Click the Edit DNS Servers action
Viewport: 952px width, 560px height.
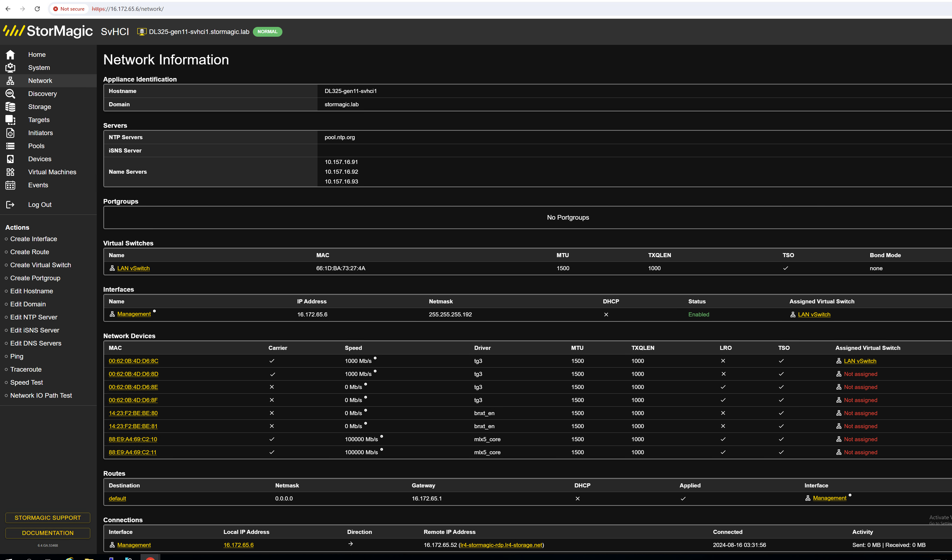point(36,343)
